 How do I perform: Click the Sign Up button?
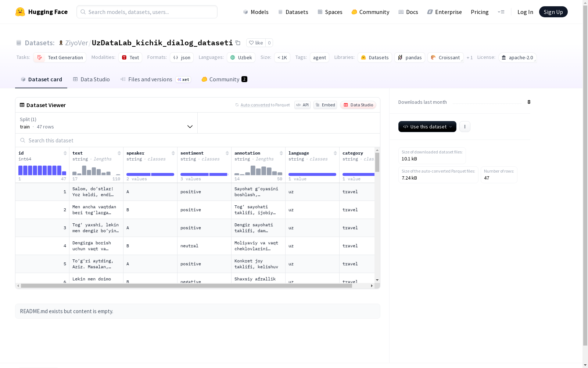(553, 12)
